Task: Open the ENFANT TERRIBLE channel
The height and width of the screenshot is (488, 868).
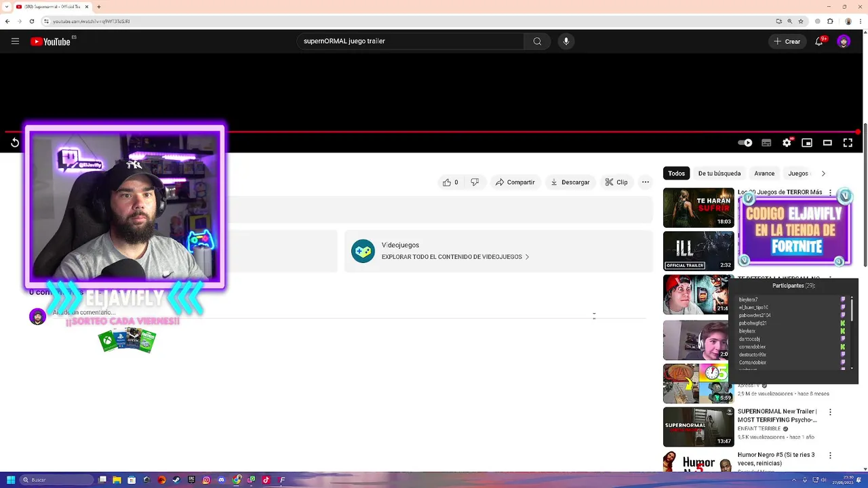Action: 759,429
